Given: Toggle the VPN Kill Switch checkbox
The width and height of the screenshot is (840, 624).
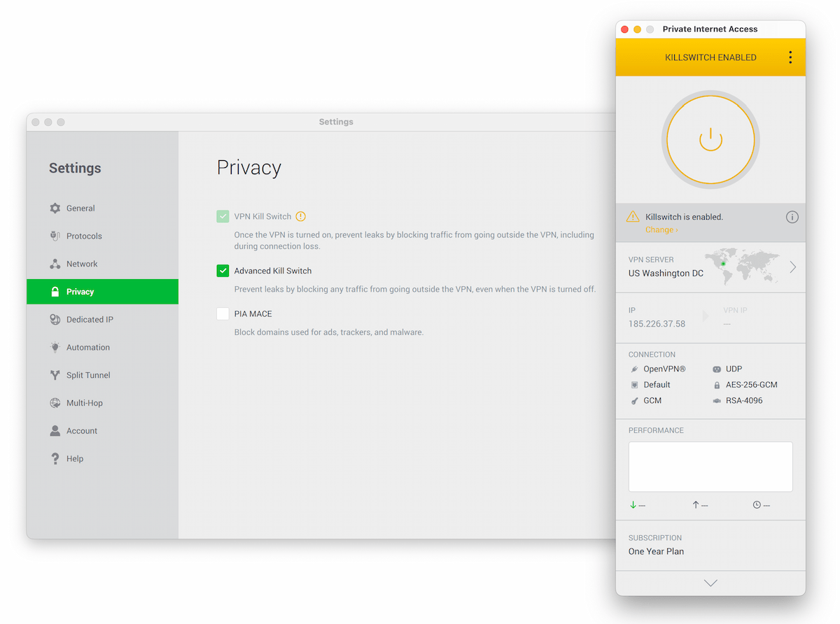Looking at the screenshot, I should click(x=223, y=216).
